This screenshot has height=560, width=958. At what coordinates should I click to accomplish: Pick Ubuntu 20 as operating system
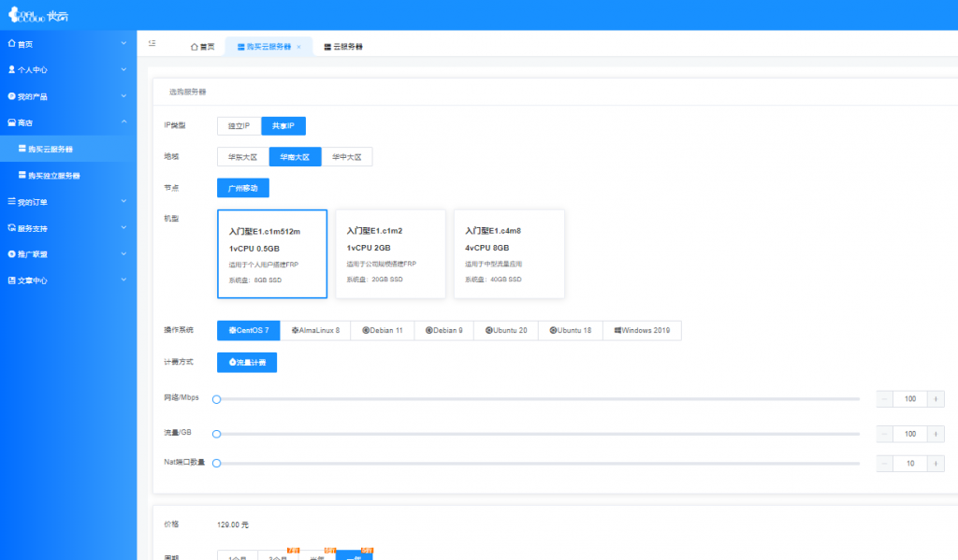tap(506, 330)
